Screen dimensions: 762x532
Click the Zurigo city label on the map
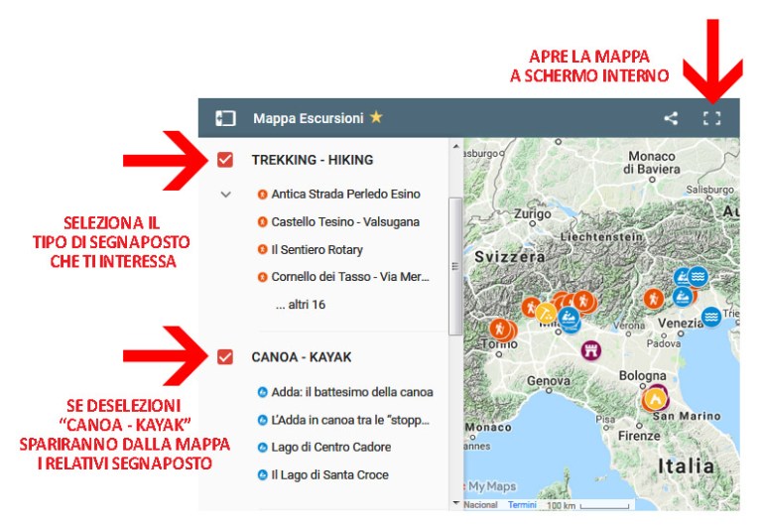pyautogui.click(x=533, y=213)
